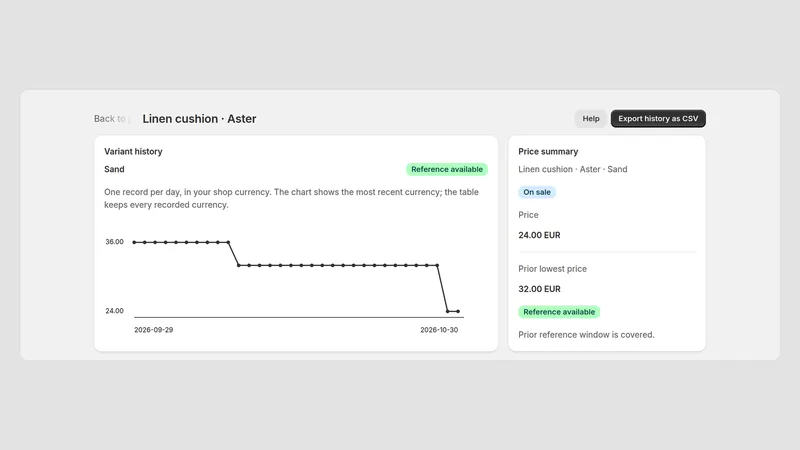
Task: Click the Linen cushion · Aster · Sand subtitle
Action: tap(572, 169)
